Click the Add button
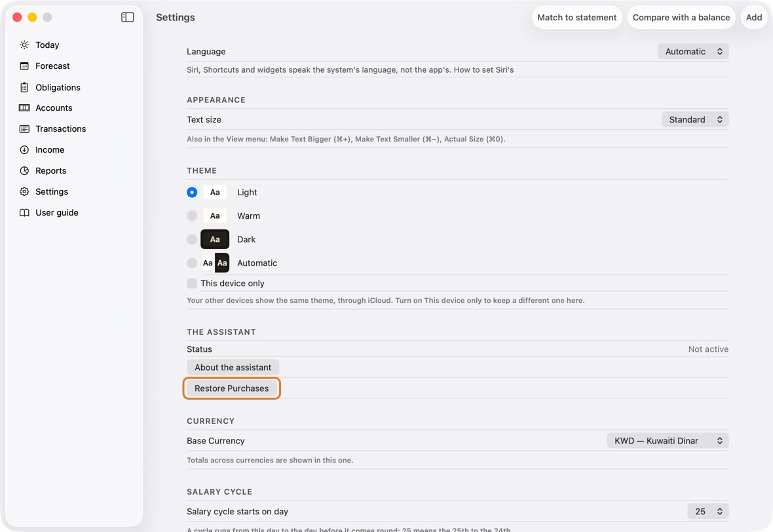The height and width of the screenshot is (532, 773). (754, 17)
